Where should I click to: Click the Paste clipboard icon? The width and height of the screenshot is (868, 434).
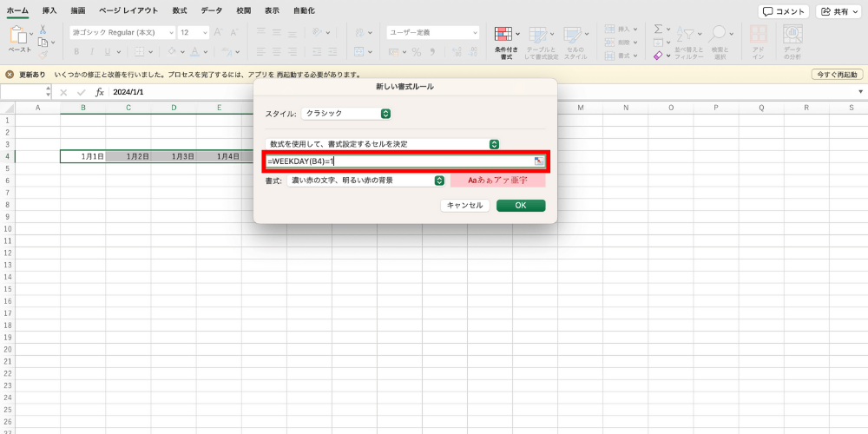18,36
